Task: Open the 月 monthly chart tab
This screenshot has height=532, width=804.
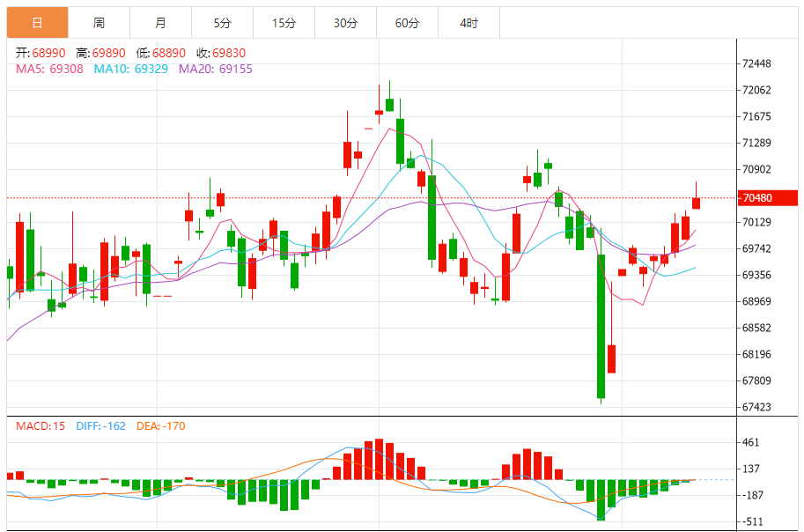Action: coord(160,23)
